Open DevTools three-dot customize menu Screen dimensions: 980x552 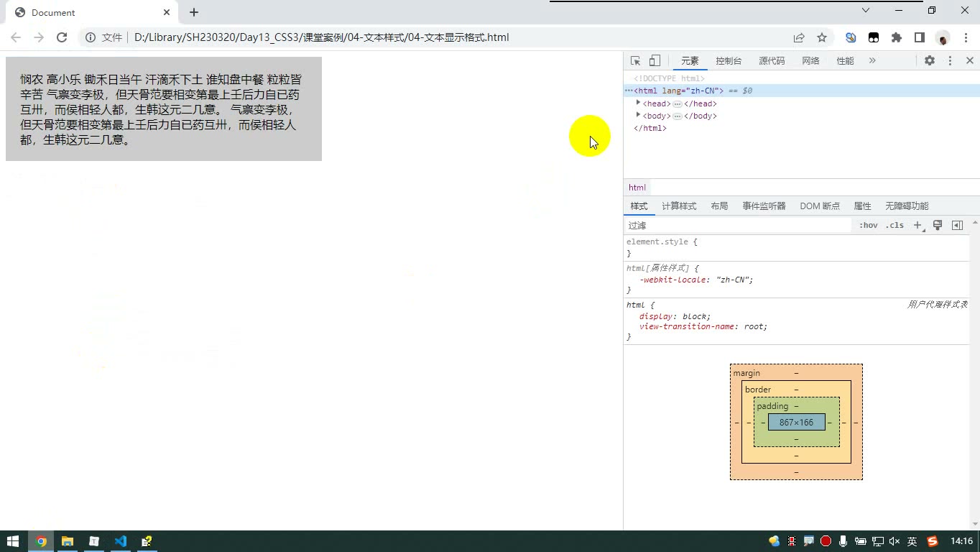[x=950, y=61]
